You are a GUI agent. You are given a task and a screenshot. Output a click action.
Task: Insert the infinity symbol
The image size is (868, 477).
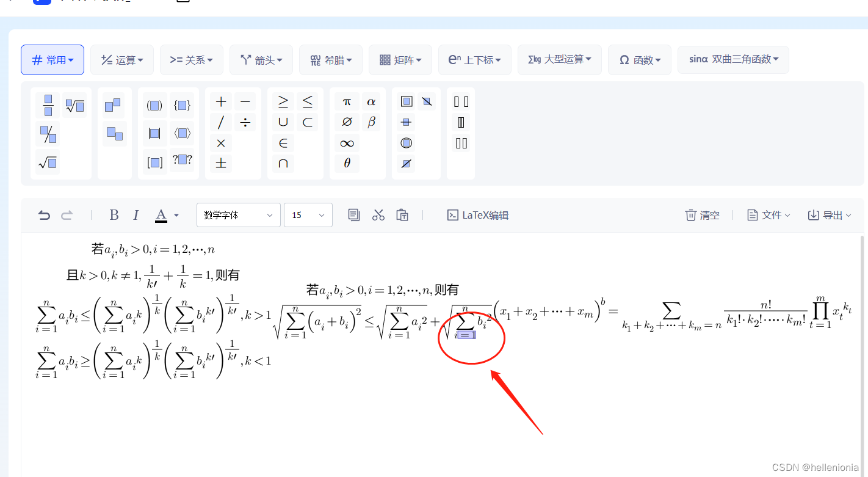(346, 143)
